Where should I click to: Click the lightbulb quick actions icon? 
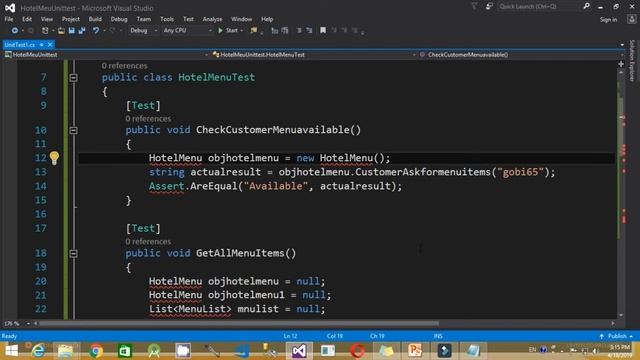tap(54, 158)
